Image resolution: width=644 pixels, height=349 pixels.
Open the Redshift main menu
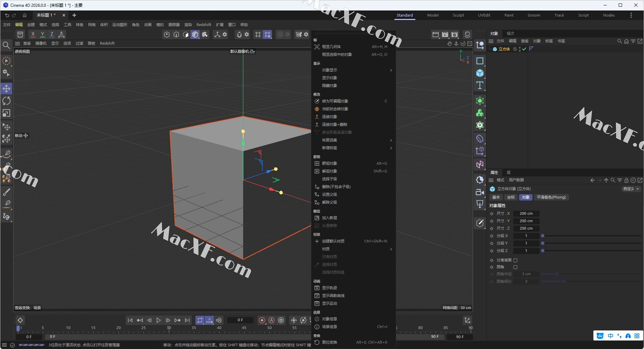(204, 25)
